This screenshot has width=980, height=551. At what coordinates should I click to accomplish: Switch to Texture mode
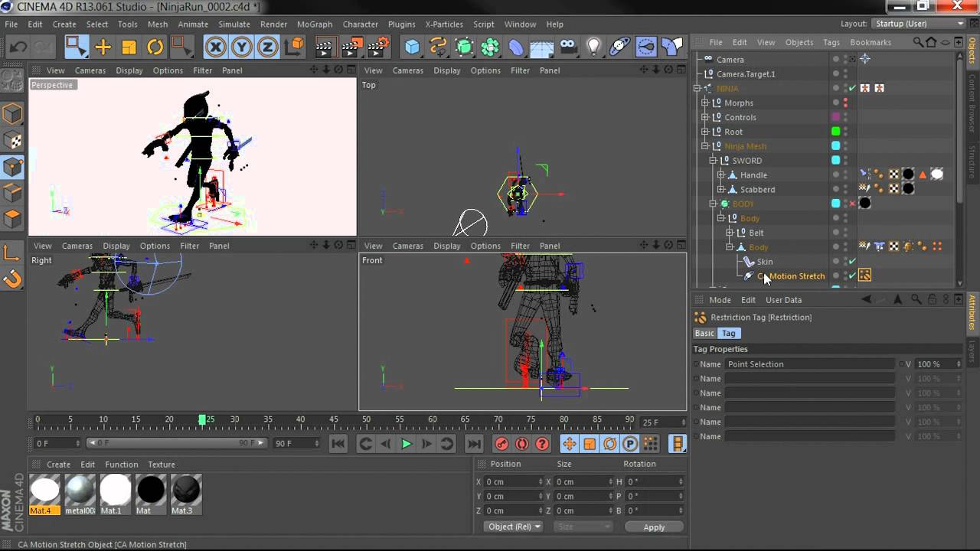tap(12, 141)
